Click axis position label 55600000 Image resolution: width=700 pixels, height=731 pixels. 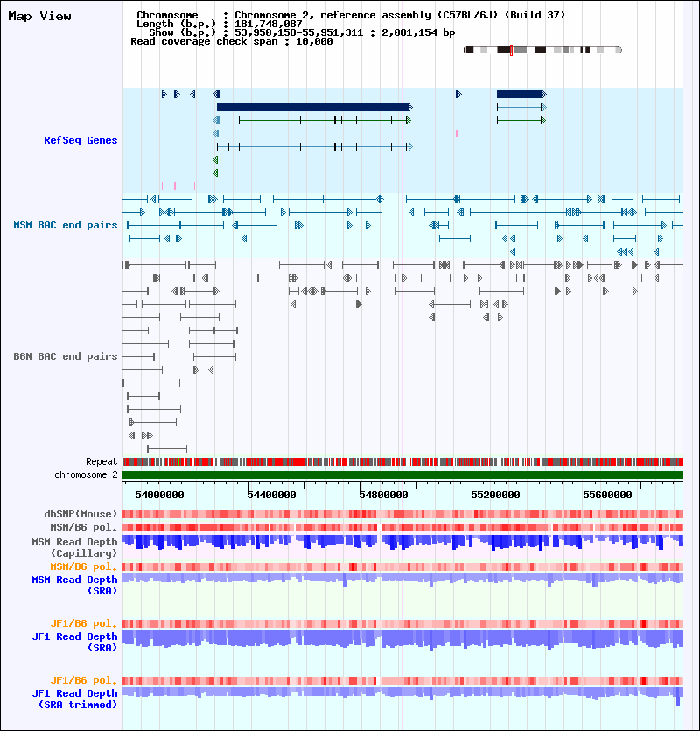(608, 495)
